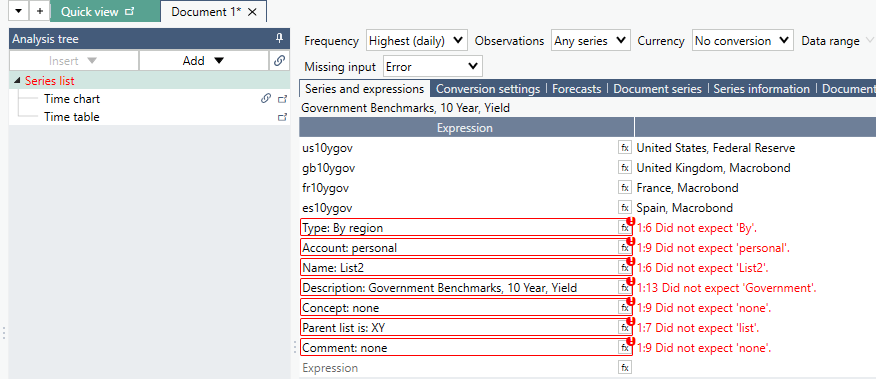876x379 pixels.
Task: Click 'United States, Federal Reserve' description
Action: pos(716,148)
